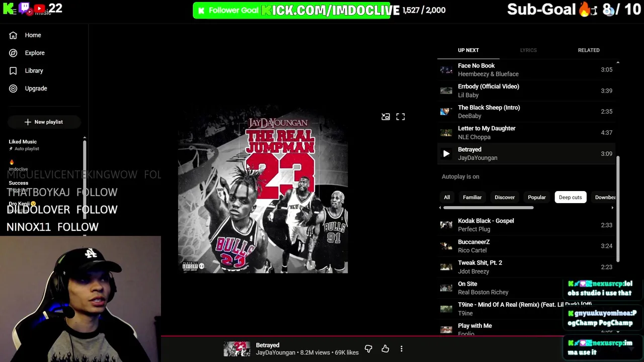Click the player bar album thumbnail

(x=237, y=349)
